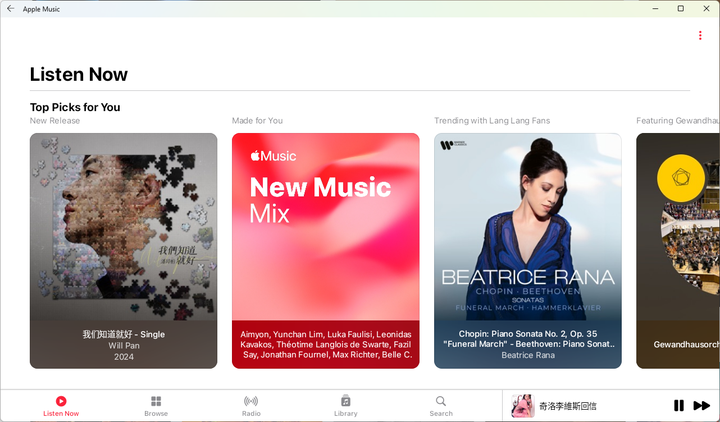Click the 2024 release year text
Image resolution: width=720 pixels, height=422 pixels.
point(124,357)
